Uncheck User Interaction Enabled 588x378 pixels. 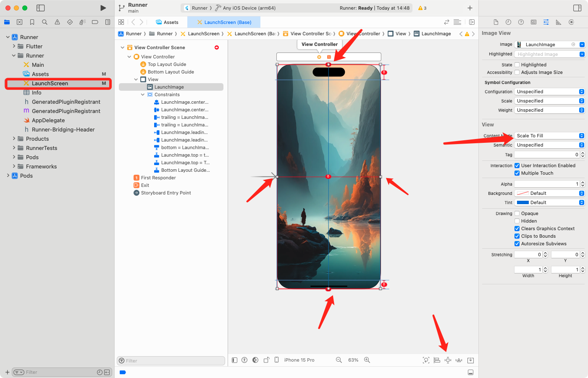517,165
